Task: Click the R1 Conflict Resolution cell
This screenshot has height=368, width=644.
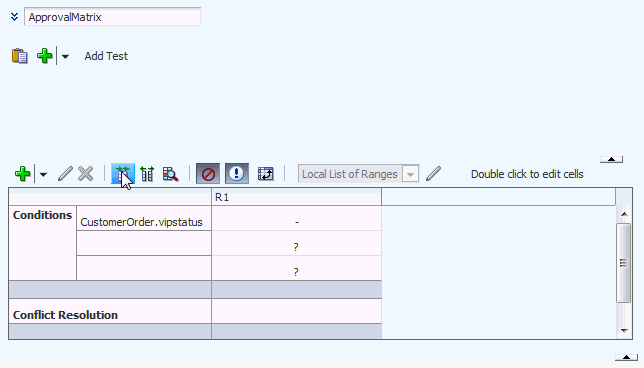Action: pos(297,311)
